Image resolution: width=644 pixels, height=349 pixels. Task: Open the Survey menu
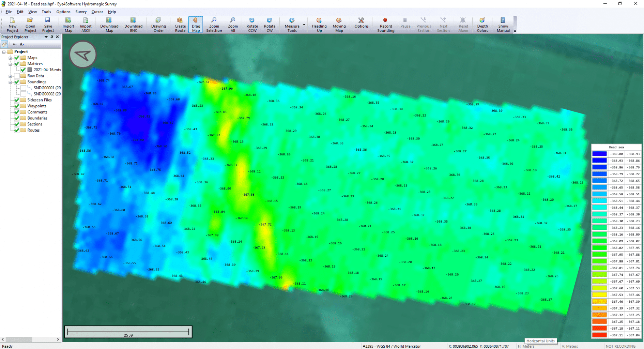(x=81, y=12)
